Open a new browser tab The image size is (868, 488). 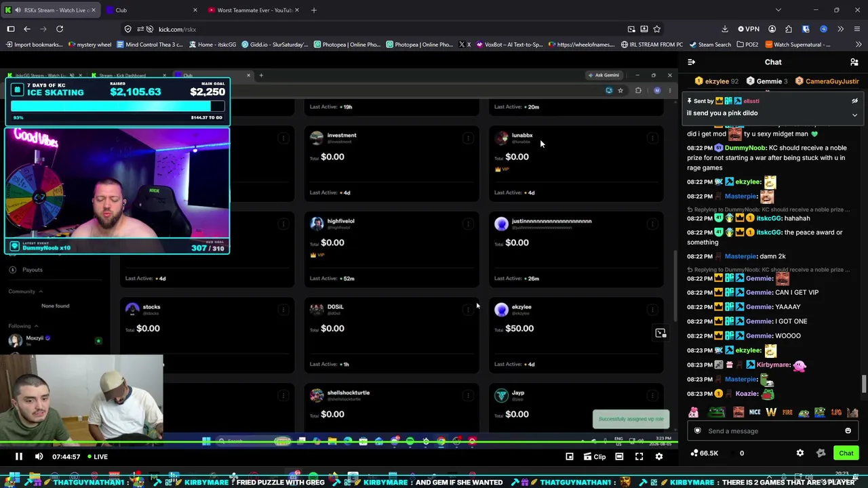pyautogui.click(x=313, y=10)
